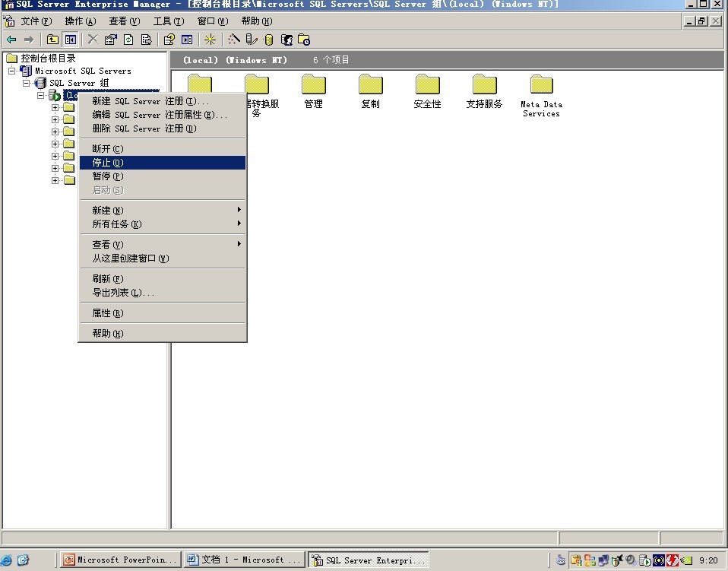Choose 新建 SQL Server 注册 from context menu

163,101
